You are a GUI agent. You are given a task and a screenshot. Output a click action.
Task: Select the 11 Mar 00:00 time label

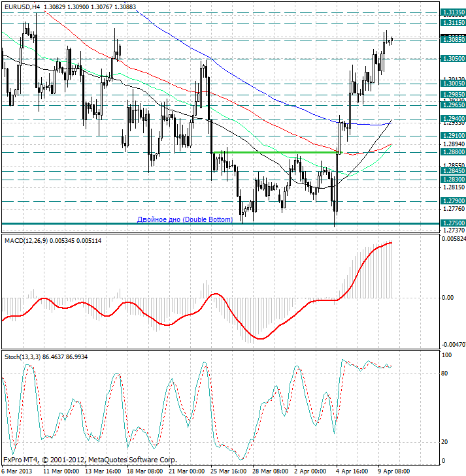pyautogui.click(x=61, y=471)
